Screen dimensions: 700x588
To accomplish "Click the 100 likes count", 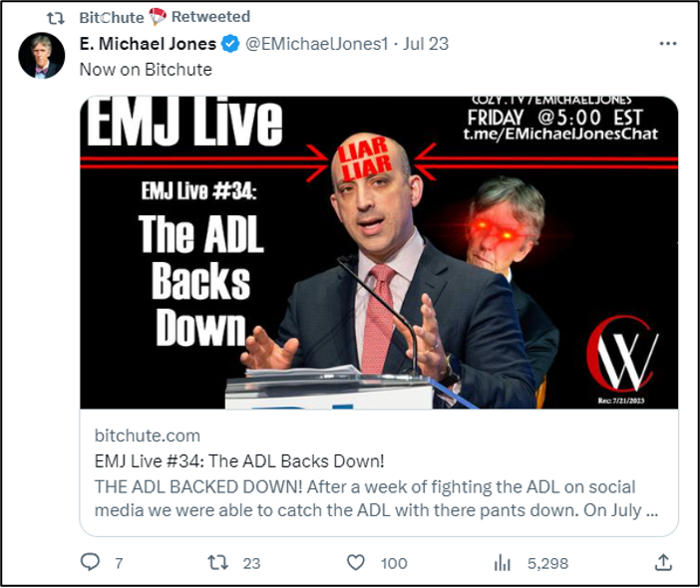I will [x=394, y=563].
